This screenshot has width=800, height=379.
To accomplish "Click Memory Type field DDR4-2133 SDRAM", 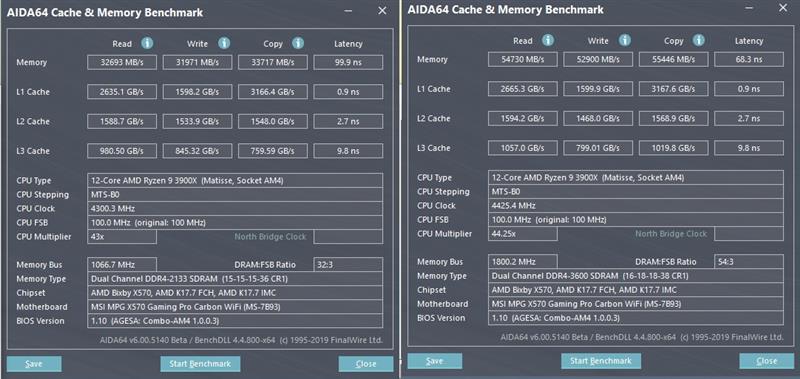I will coord(235,279).
